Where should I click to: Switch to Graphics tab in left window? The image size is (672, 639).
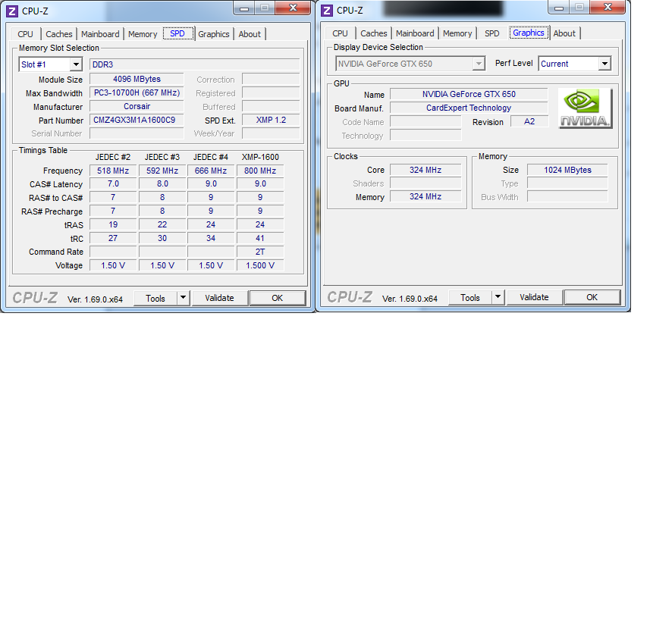pos(214,34)
